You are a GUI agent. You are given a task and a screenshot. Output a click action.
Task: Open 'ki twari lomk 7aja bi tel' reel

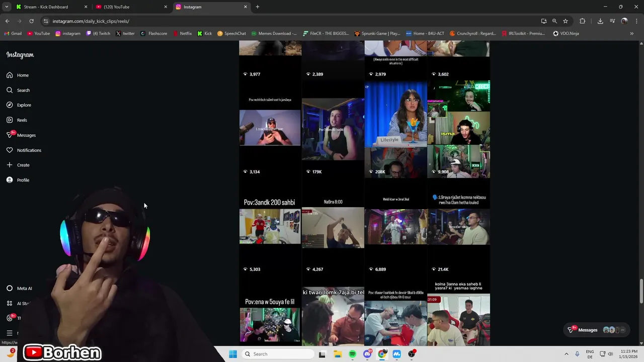(333, 312)
